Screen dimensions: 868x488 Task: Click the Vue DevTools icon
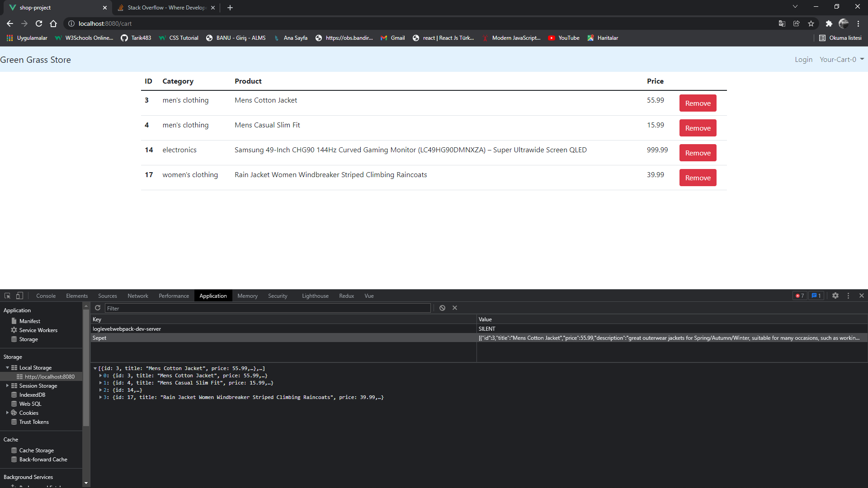tap(368, 296)
